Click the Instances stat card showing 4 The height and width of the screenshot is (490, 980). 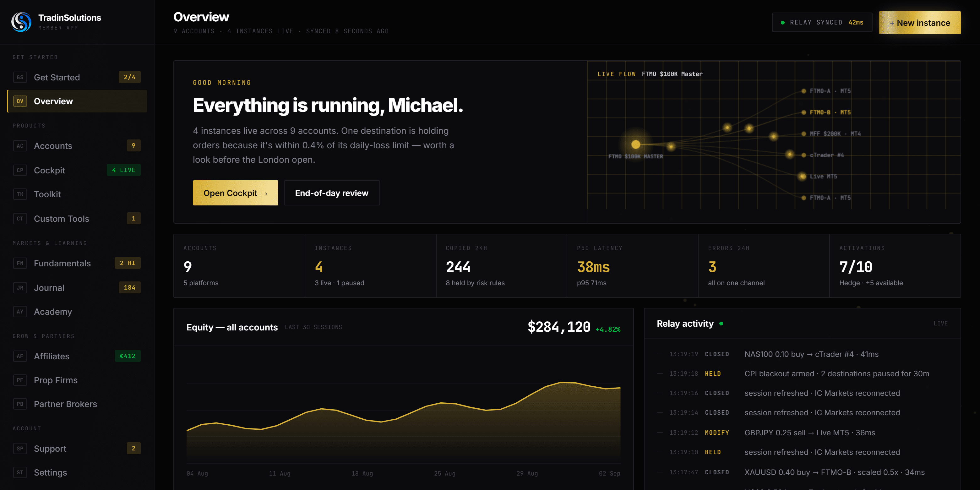(371, 265)
